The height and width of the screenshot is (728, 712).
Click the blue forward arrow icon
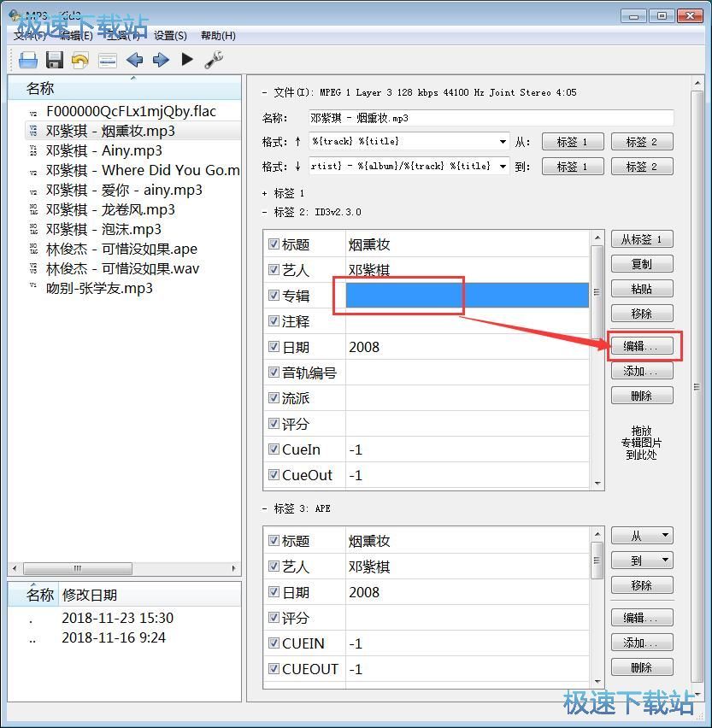[x=161, y=59]
